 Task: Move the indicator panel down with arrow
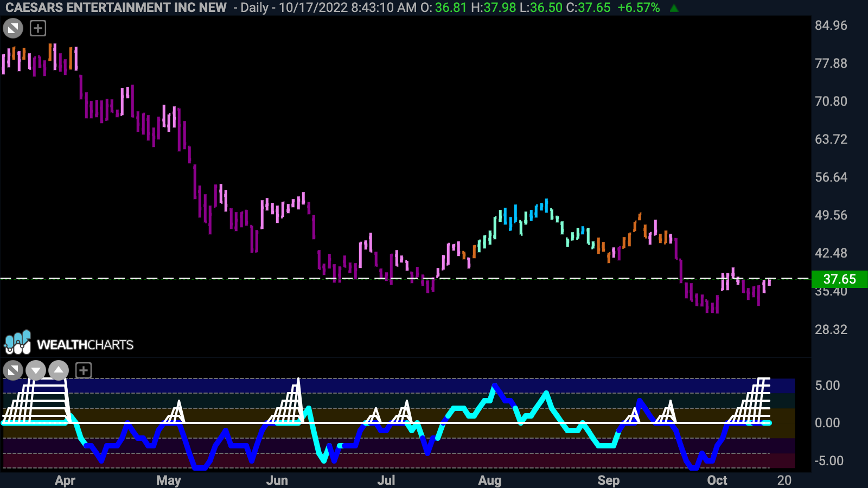(36, 371)
